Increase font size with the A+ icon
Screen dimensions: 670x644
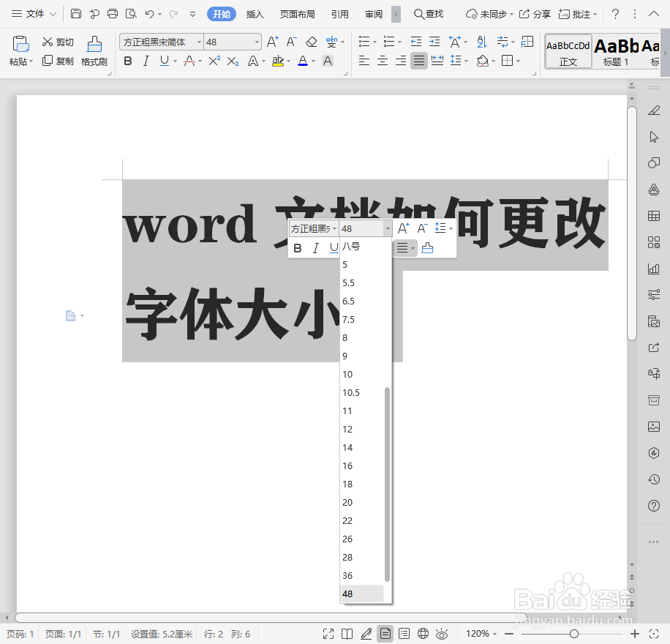(271, 42)
